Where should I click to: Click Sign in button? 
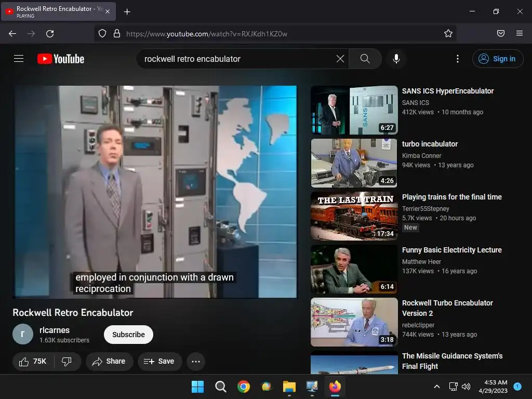pos(497,59)
